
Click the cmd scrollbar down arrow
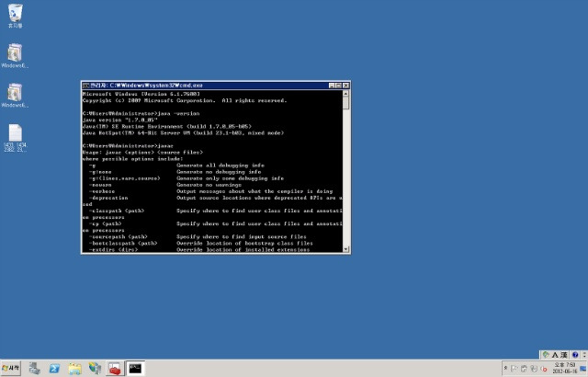(345, 249)
